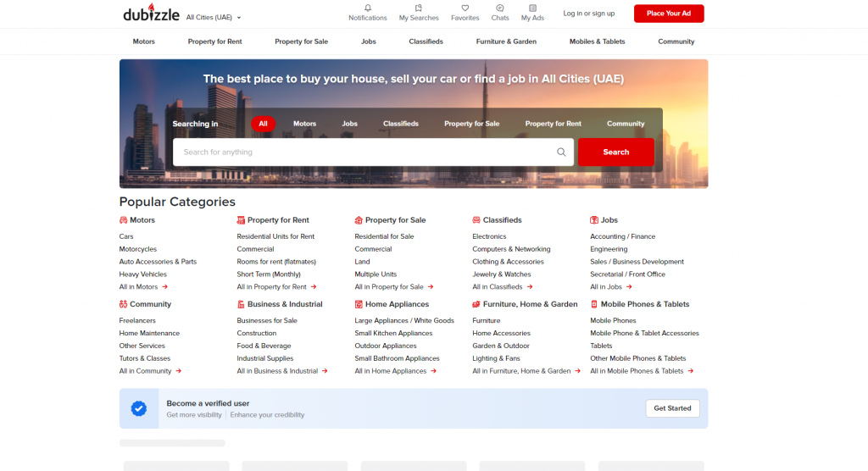868x471 pixels.
Task: Click the Business & Industrial category icon
Action: pos(241,304)
